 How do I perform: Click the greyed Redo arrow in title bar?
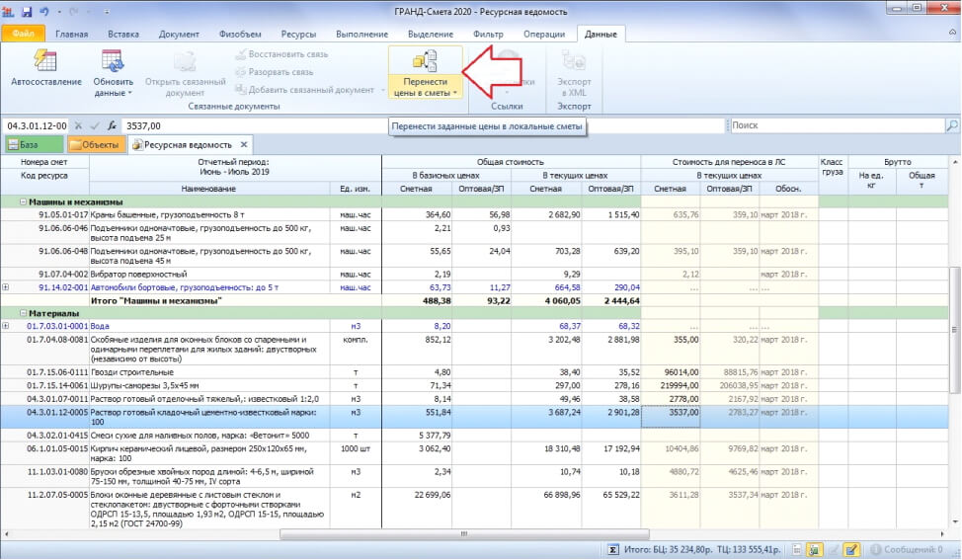click(74, 12)
